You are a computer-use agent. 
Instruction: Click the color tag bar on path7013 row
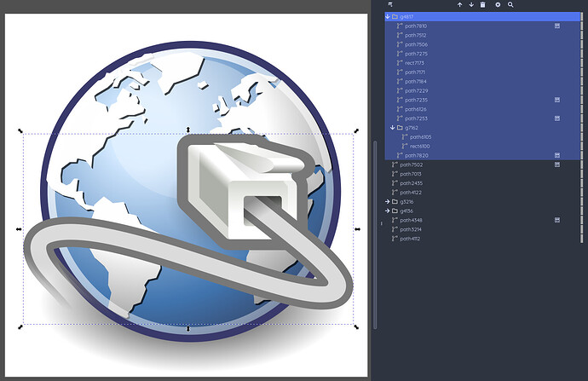tap(582, 174)
